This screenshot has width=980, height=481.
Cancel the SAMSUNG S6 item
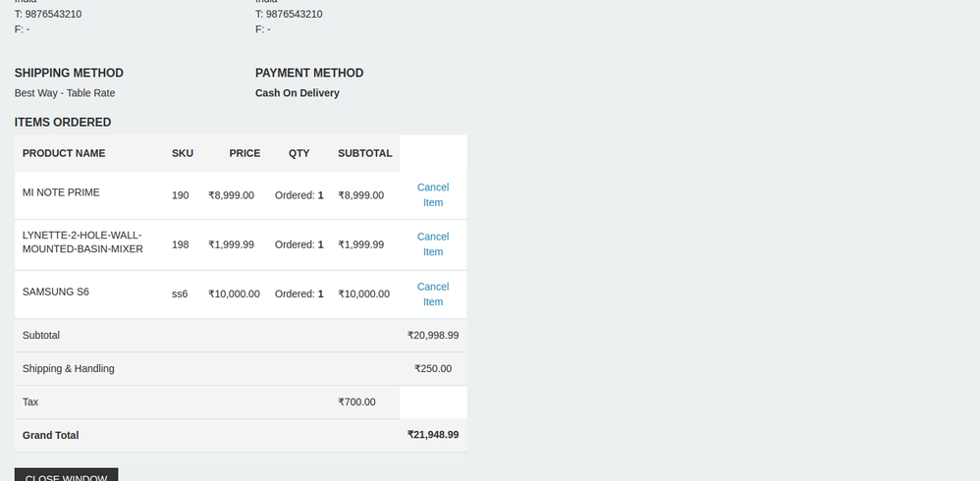pos(432,294)
